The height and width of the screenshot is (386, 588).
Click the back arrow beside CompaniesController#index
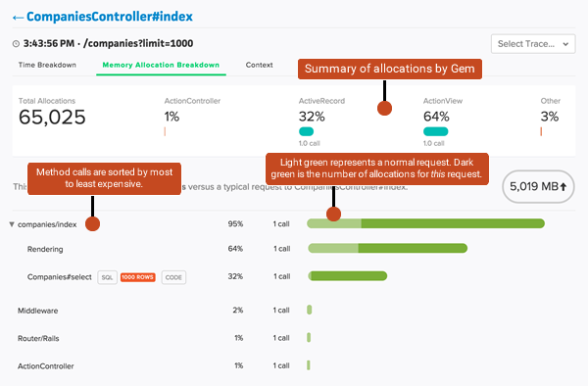18,18
